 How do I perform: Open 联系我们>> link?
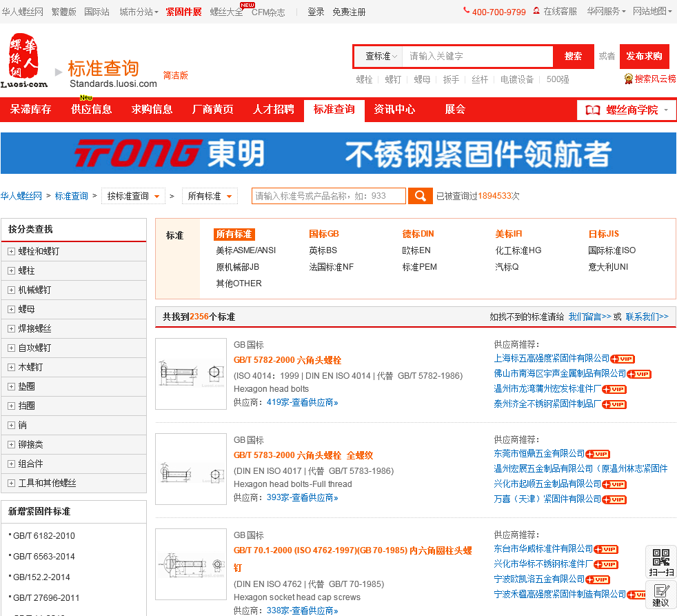(x=647, y=317)
